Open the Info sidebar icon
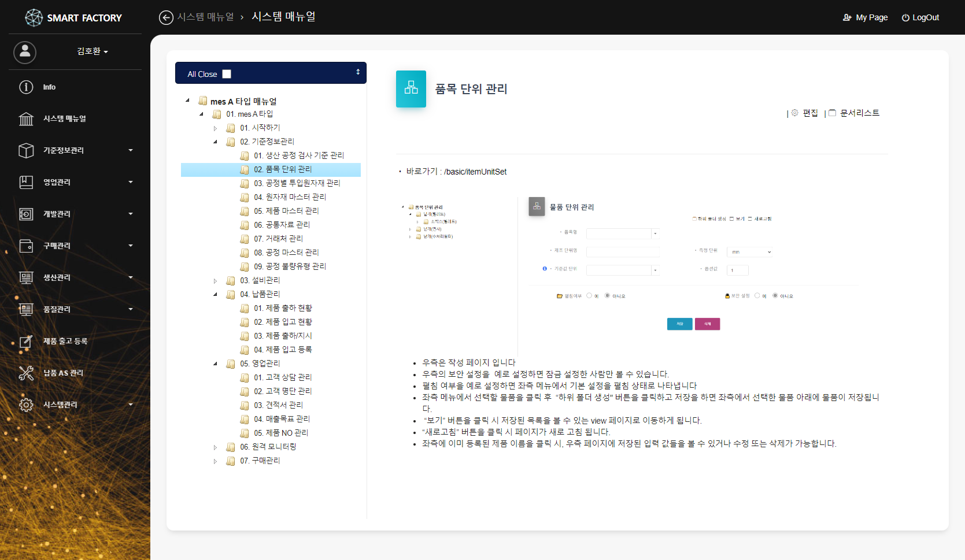Image resolution: width=965 pixels, height=560 pixels. pyautogui.click(x=26, y=87)
